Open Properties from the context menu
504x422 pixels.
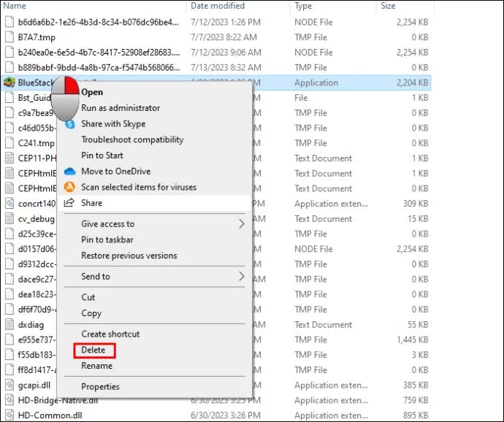point(100,386)
